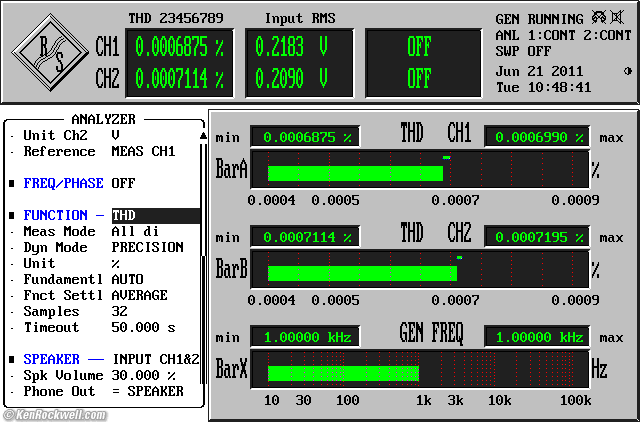Screen dimensions: 640x422
Task: Click GEN FREQ max field 1.00000 kHz
Action: [x=537, y=338]
